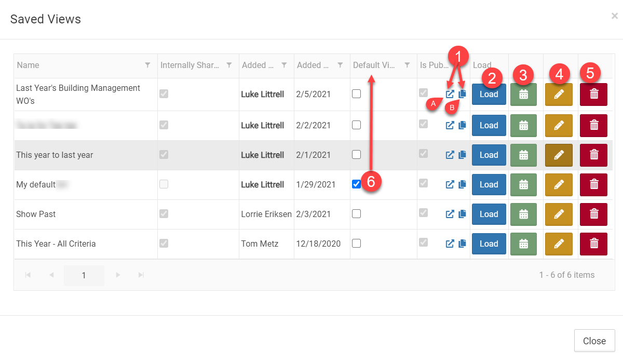Edit the Show Past view with pencil icon
Image resolution: width=623 pixels, height=364 pixels.
point(559,214)
